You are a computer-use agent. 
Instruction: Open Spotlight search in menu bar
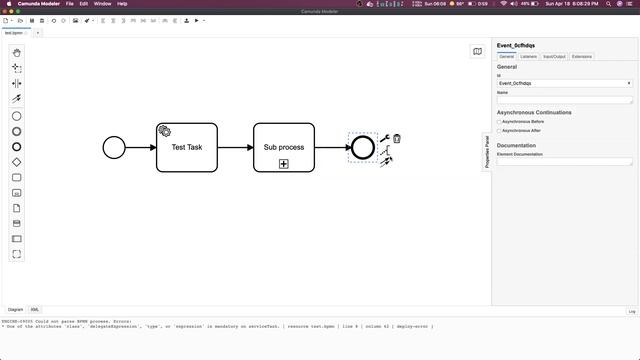click(x=608, y=4)
